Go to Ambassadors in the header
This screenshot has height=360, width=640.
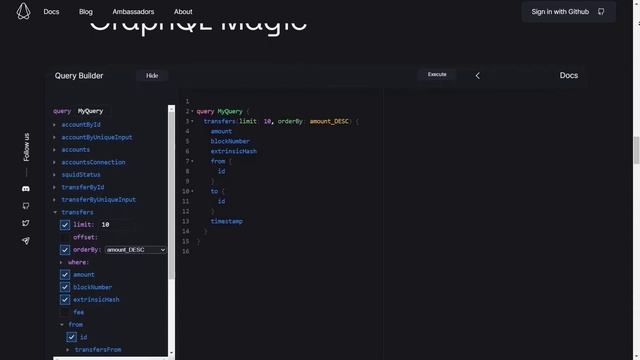(133, 12)
